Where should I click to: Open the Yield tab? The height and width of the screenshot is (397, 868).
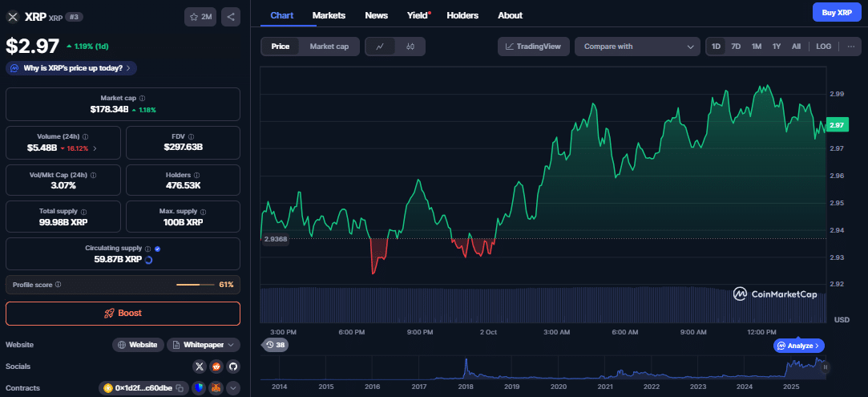point(418,15)
